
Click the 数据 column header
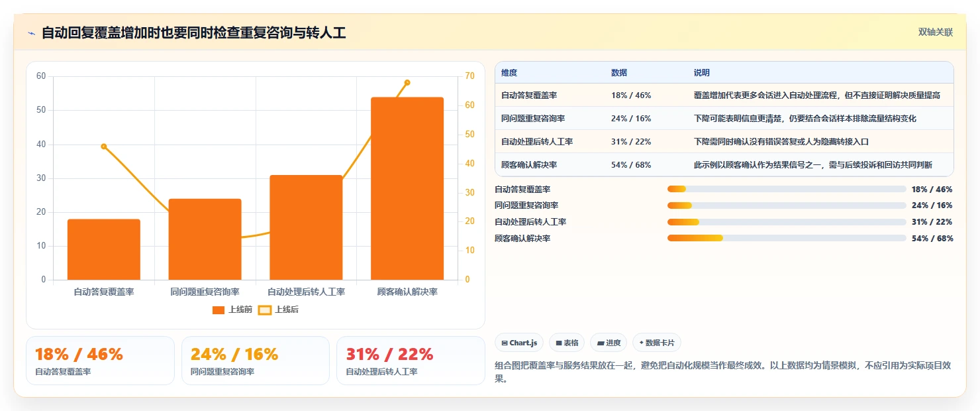tap(619, 73)
